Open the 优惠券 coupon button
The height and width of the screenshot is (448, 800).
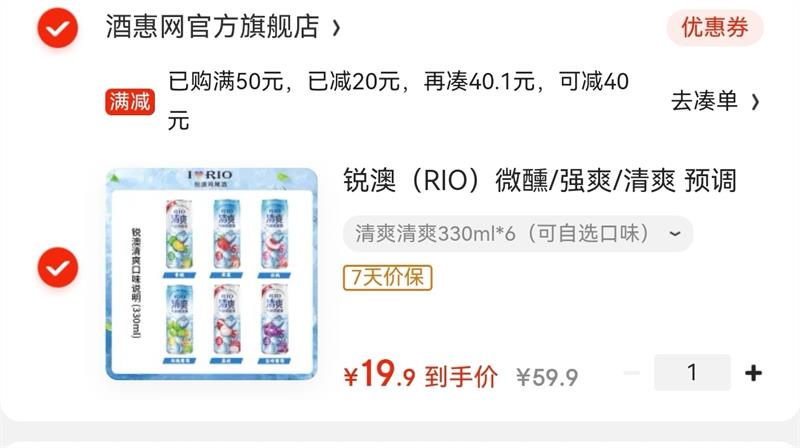(715, 27)
